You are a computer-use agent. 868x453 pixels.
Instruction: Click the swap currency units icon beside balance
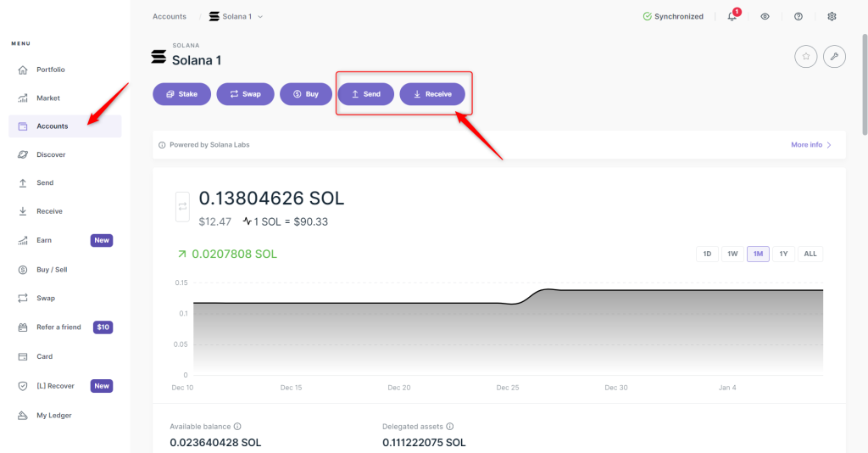click(182, 206)
